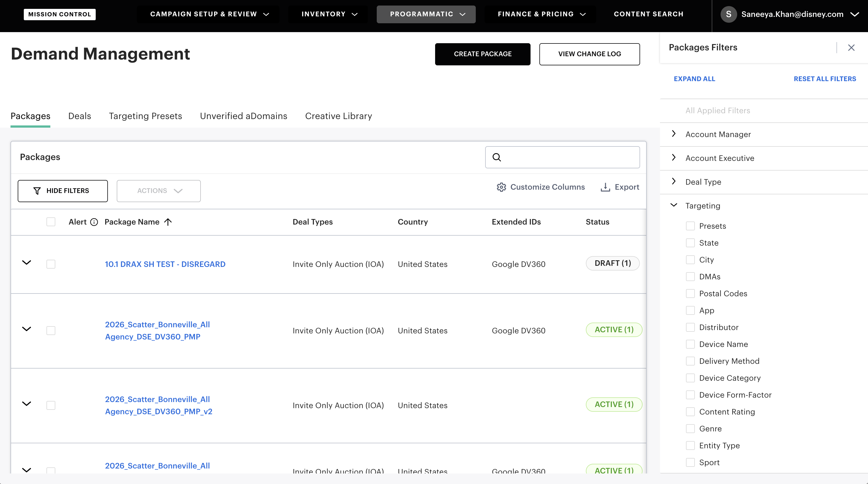
Task: Click the Export download icon
Action: pos(605,187)
